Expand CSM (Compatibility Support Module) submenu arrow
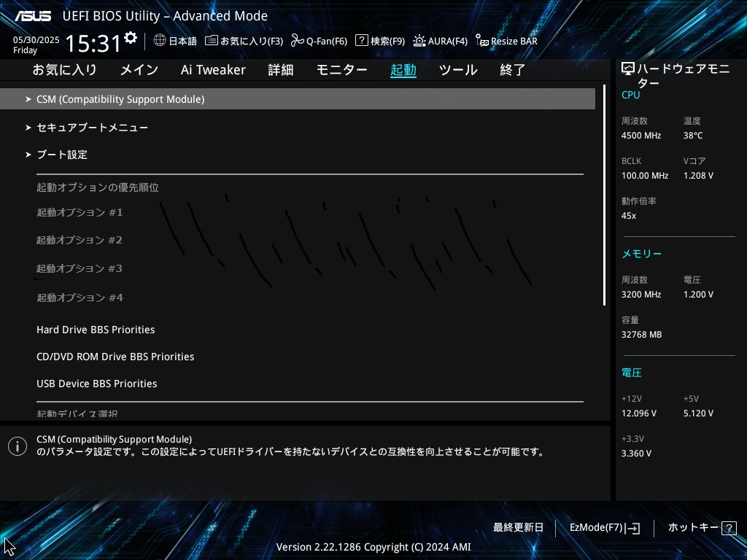 coord(28,99)
